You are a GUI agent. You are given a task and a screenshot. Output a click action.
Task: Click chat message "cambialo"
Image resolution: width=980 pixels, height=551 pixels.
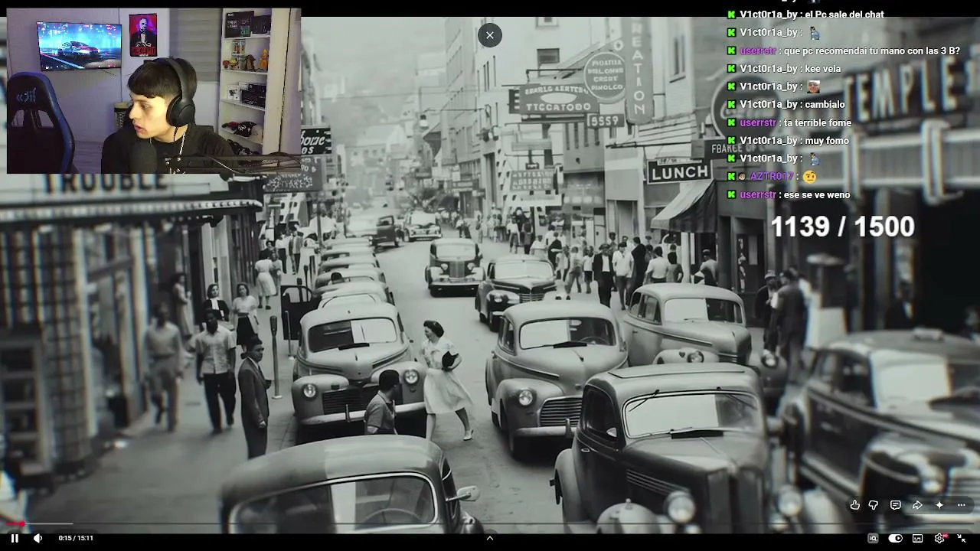click(x=825, y=104)
